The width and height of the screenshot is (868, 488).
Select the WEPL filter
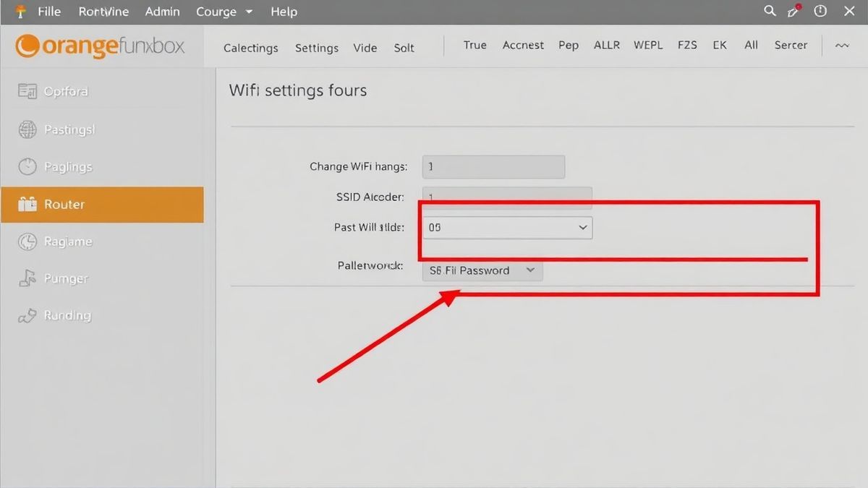coord(648,45)
